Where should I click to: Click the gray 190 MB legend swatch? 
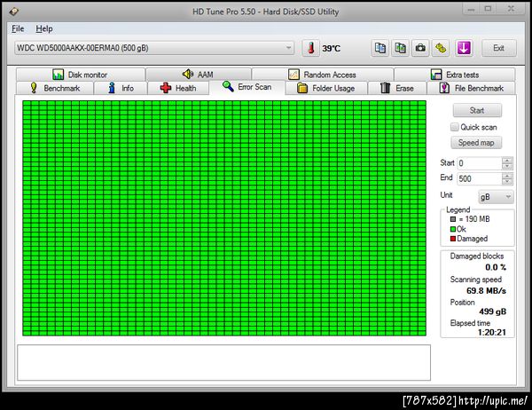tap(453, 219)
